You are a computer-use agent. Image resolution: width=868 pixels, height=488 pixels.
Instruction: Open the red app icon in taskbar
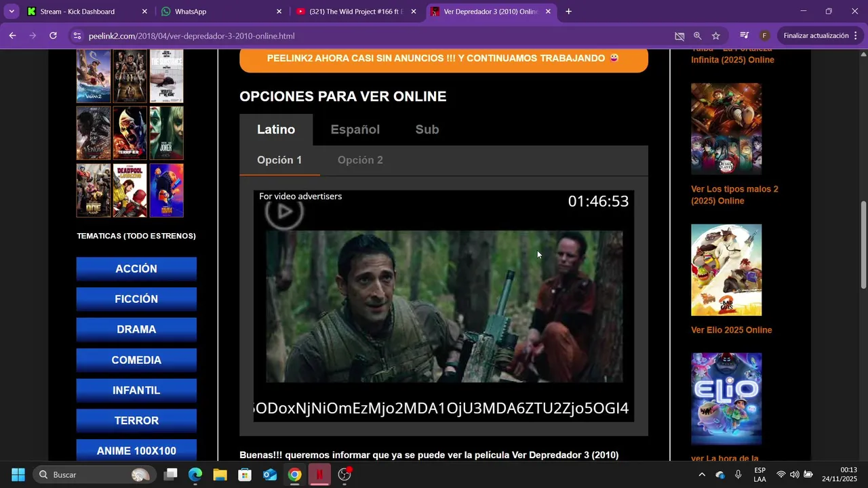click(x=319, y=474)
